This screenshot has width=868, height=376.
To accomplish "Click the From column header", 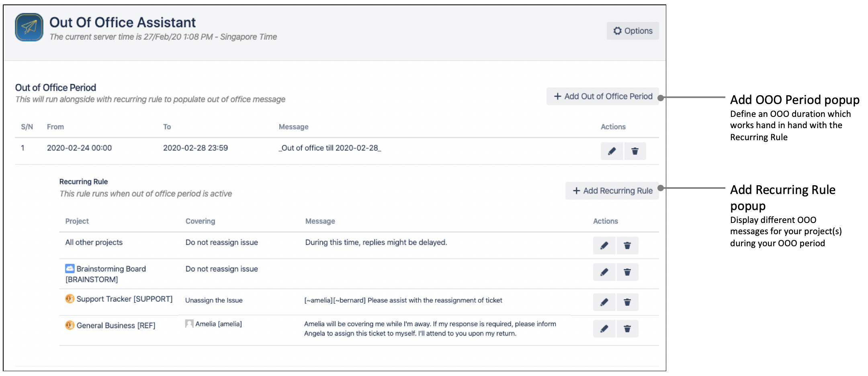I will coord(55,127).
